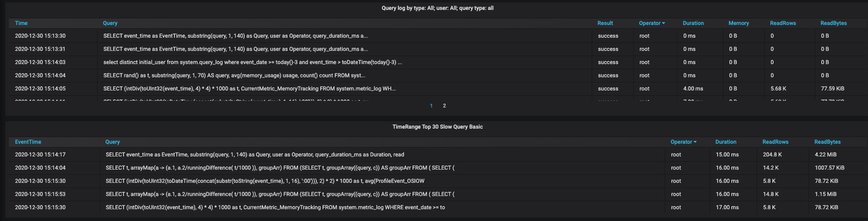Click the 17.00 ms duration cell

click(x=727, y=207)
